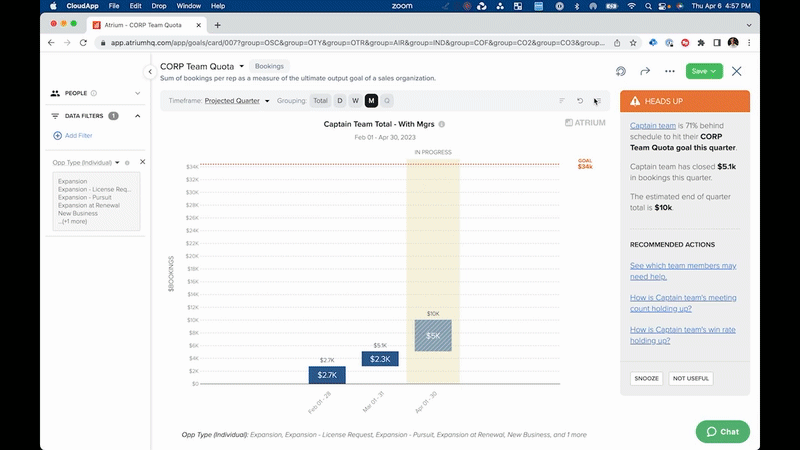This screenshot has width=800, height=450.
Task: Click the share arrow icon
Action: [645, 71]
